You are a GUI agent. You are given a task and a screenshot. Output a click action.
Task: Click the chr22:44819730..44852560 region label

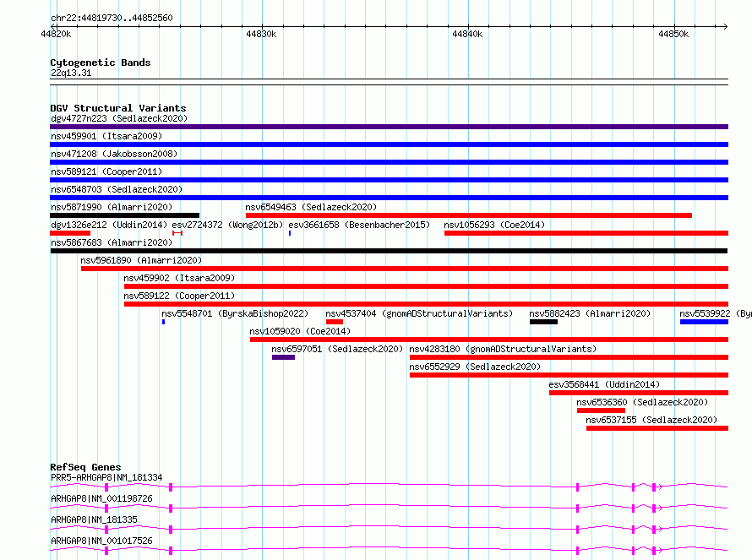pyautogui.click(x=112, y=19)
